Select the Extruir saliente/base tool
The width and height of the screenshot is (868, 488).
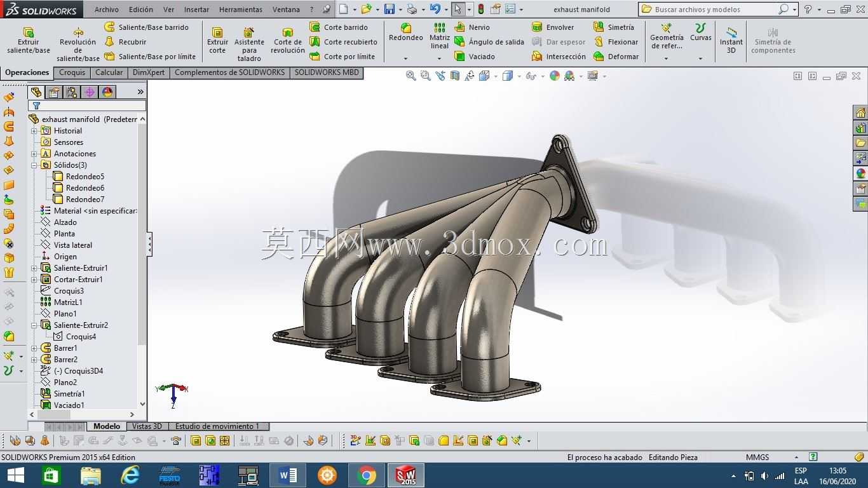[29, 41]
